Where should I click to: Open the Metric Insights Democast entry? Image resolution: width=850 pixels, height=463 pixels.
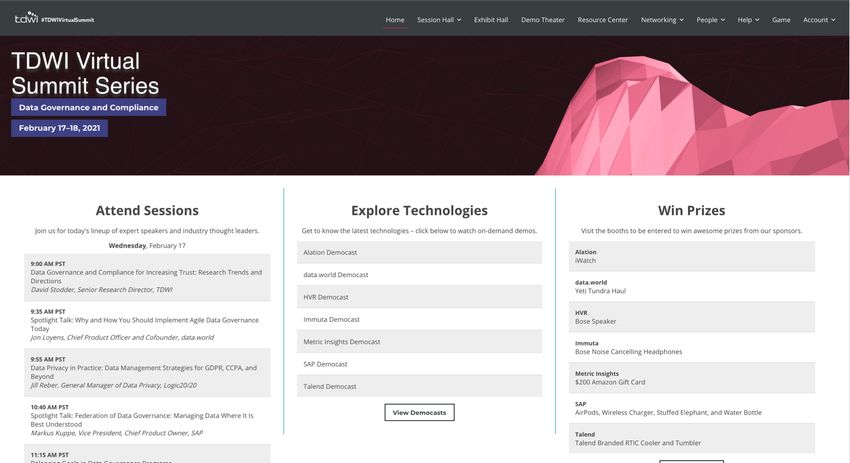(x=419, y=342)
